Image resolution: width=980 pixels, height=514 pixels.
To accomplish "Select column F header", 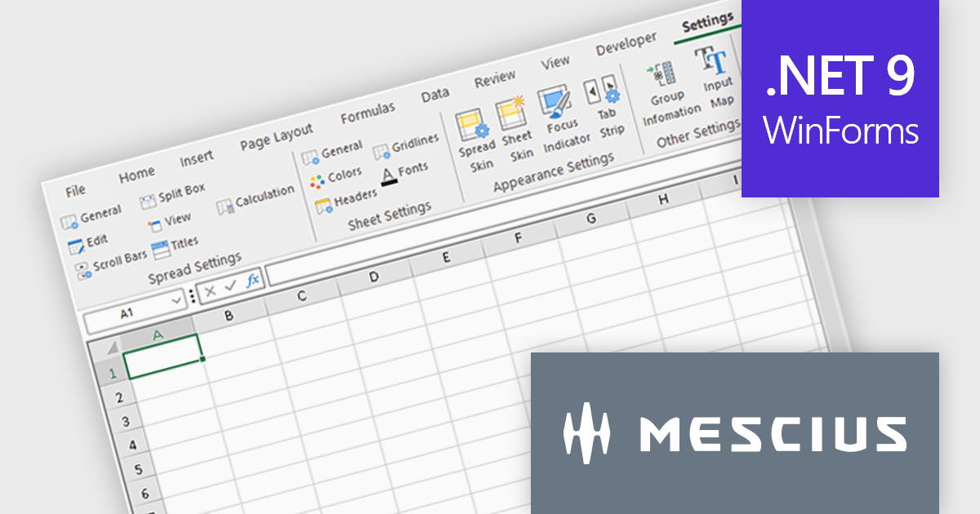I will click(x=519, y=238).
